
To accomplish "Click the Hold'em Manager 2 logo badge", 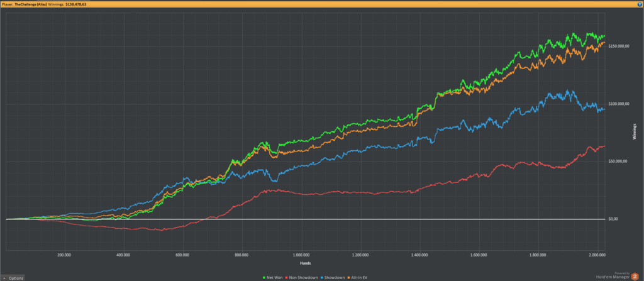I will (x=635, y=276).
